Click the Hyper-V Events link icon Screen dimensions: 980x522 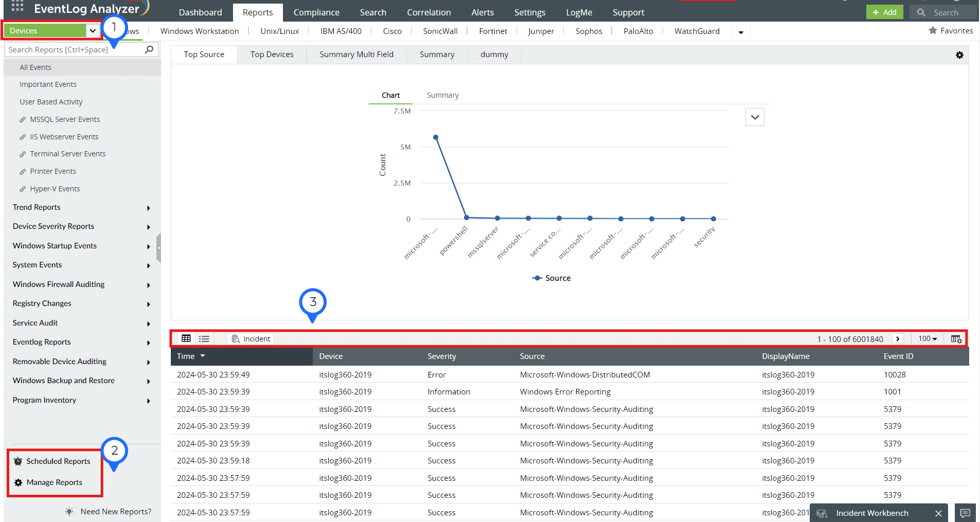tap(23, 189)
